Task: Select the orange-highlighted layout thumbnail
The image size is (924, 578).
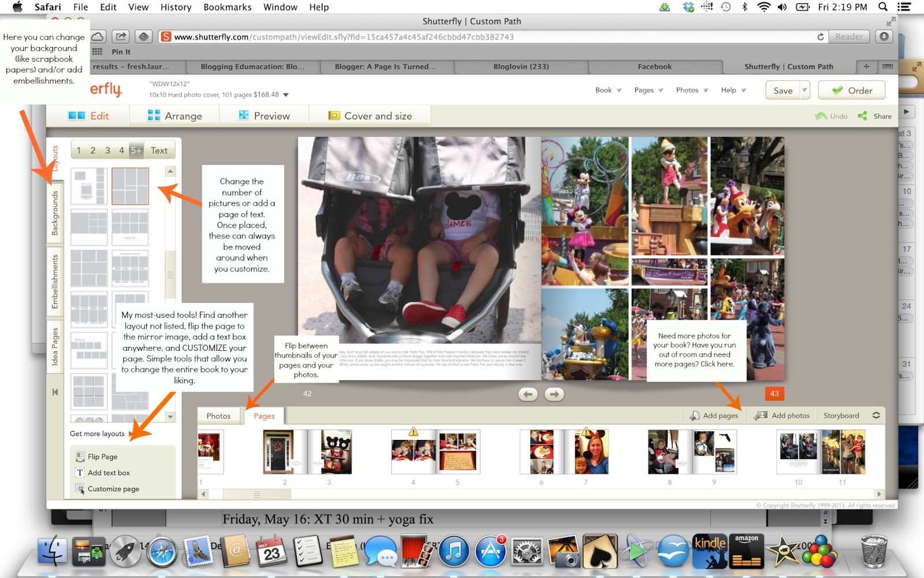Action: tap(130, 186)
